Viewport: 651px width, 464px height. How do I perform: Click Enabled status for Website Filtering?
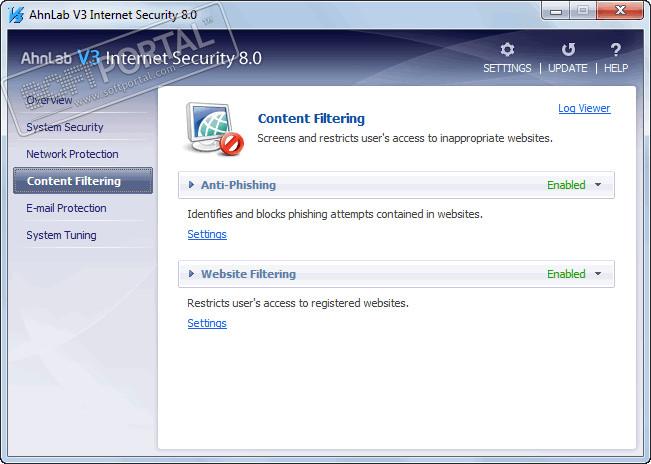pos(566,274)
